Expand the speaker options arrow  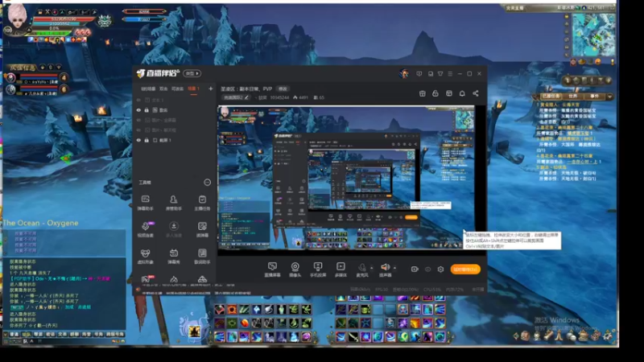(x=394, y=268)
